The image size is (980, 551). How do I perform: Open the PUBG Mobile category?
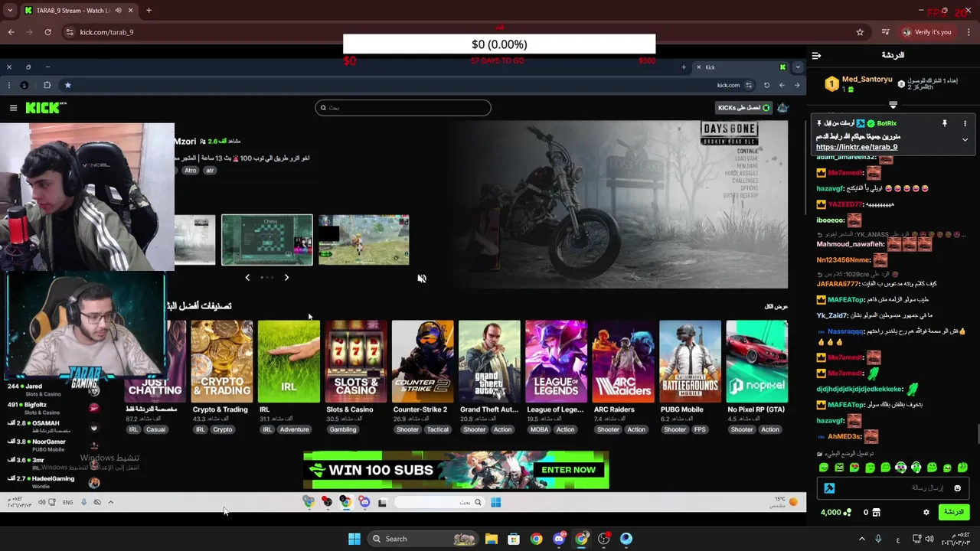(x=690, y=361)
